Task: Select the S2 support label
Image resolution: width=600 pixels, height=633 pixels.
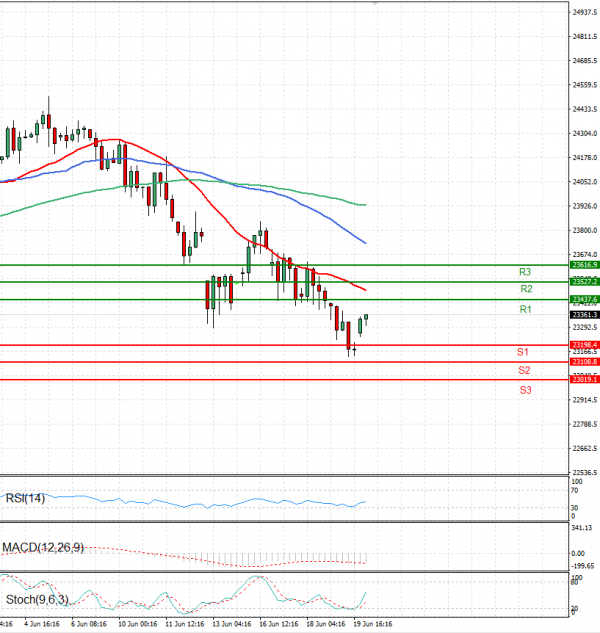Action: (x=524, y=370)
